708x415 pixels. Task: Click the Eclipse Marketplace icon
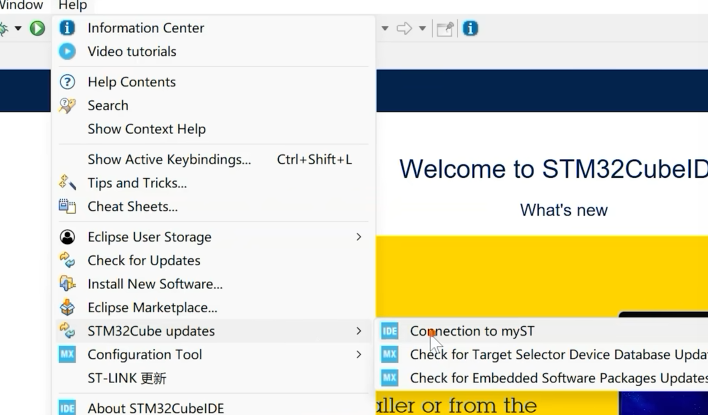(67, 308)
